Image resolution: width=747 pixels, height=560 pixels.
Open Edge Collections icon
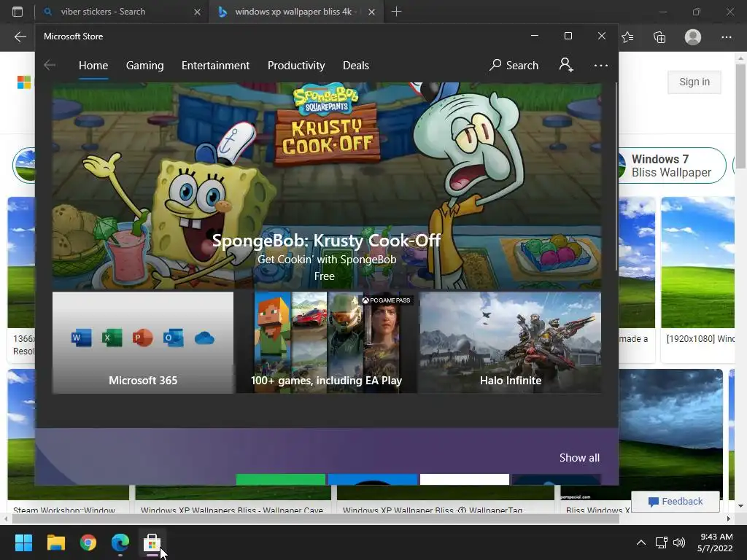659,36
